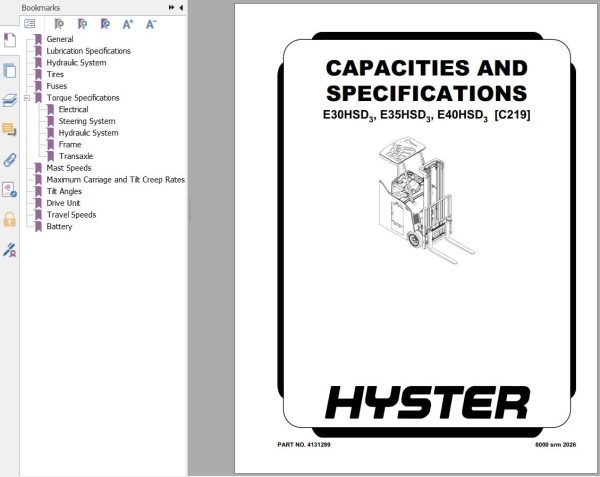Collapse the Bookmarks panel with left arrow
Viewport: 600px width, 477px height.
(x=181, y=7)
